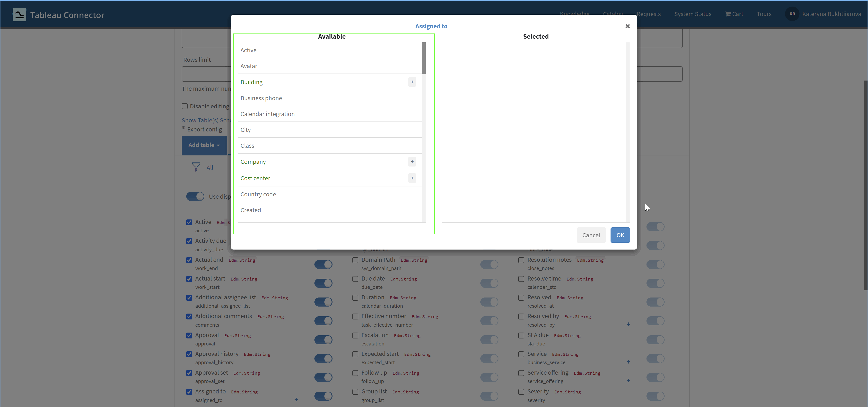868x407 pixels.
Task: Click plus icon next to resolved_by field
Action: point(628,324)
